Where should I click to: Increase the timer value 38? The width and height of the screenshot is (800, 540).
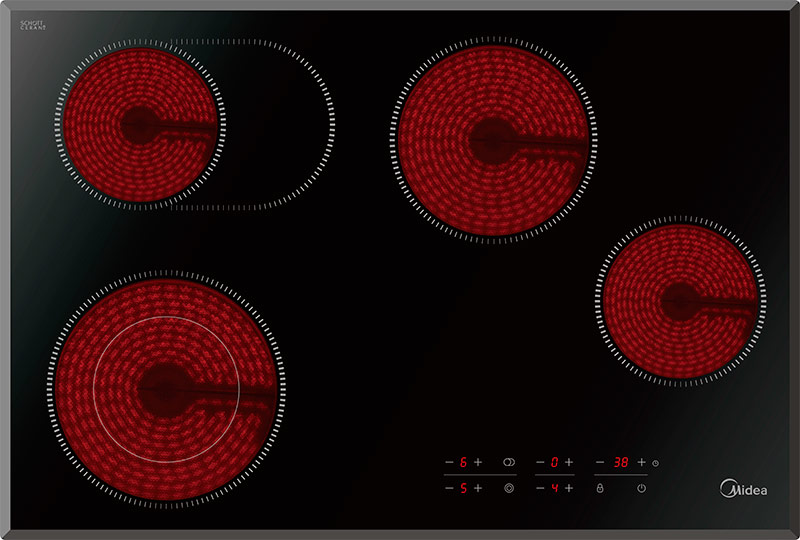(x=641, y=462)
